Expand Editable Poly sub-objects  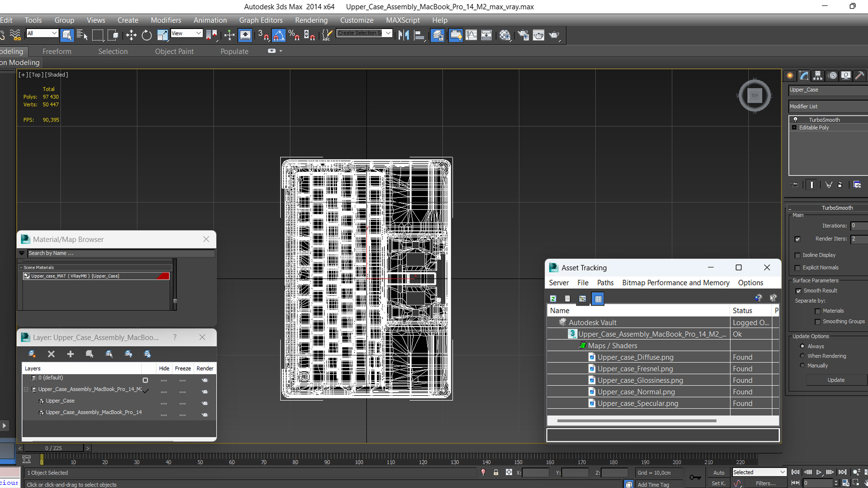click(794, 128)
